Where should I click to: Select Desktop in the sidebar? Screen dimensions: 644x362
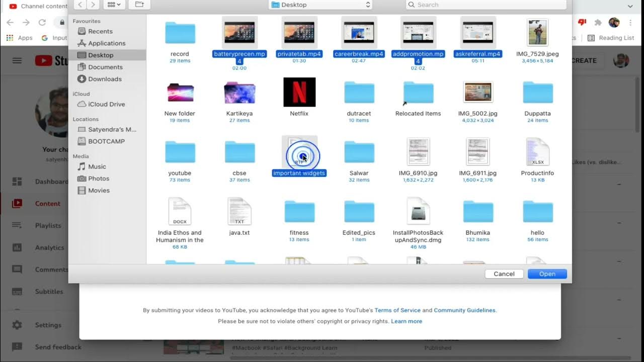[x=101, y=55]
